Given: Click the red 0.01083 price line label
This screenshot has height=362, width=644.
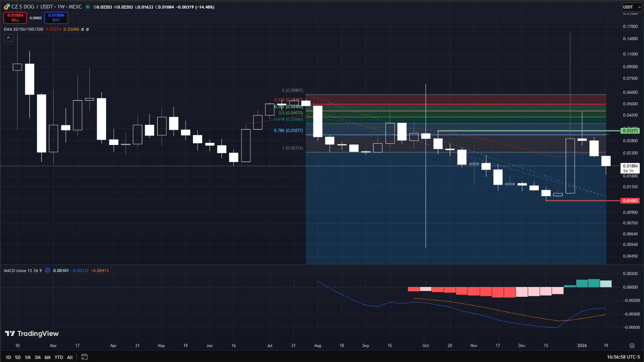Looking at the screenshot, I should [x=630, y=200].
